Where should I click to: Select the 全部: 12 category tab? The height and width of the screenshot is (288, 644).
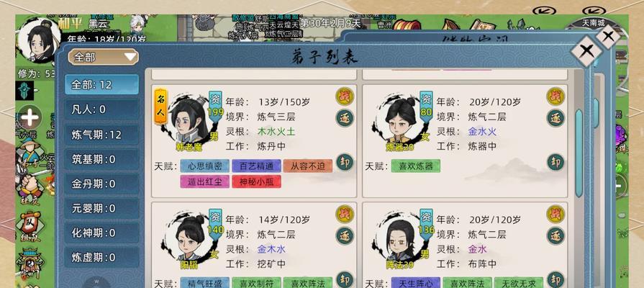point(102,85)
